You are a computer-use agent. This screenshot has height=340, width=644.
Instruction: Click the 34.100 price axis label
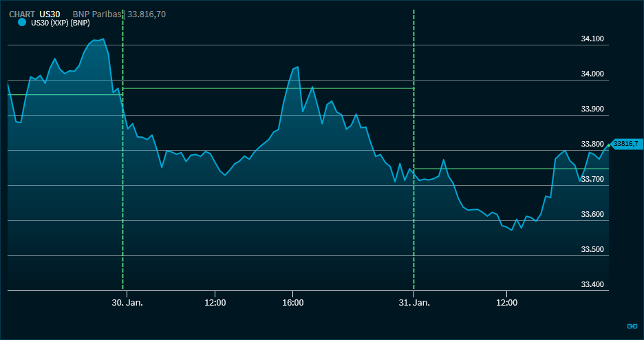(x=592, y=39)
